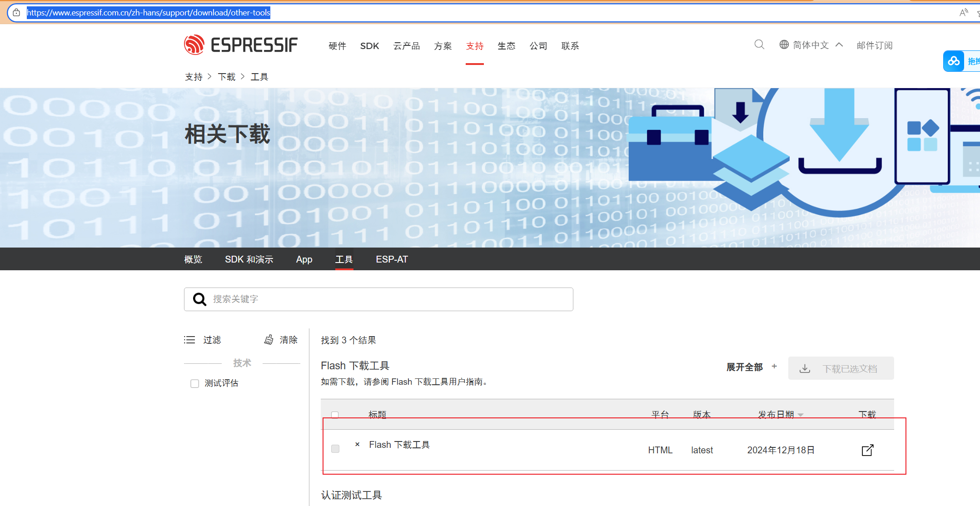
Task: Click the 认证测试工具 section heading
Action: pos(352,495)
